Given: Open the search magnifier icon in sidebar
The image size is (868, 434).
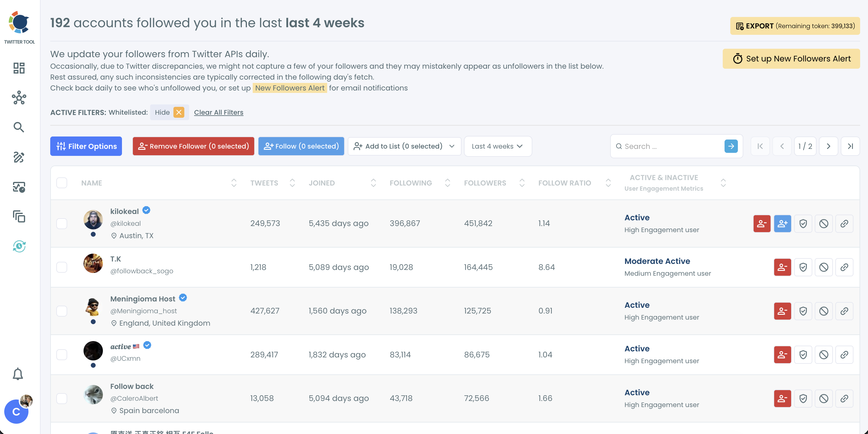Looking at the screenshot, I should [x=19, y=127].
